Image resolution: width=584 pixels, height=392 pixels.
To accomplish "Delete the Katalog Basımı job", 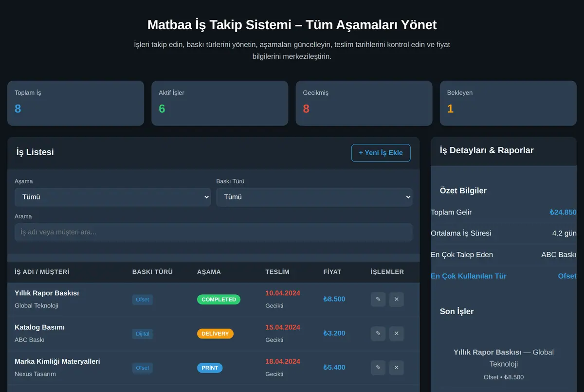I will [x=396, y=333].
